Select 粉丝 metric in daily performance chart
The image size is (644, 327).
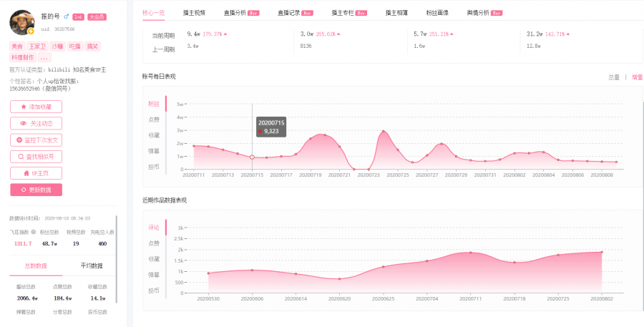154,104
